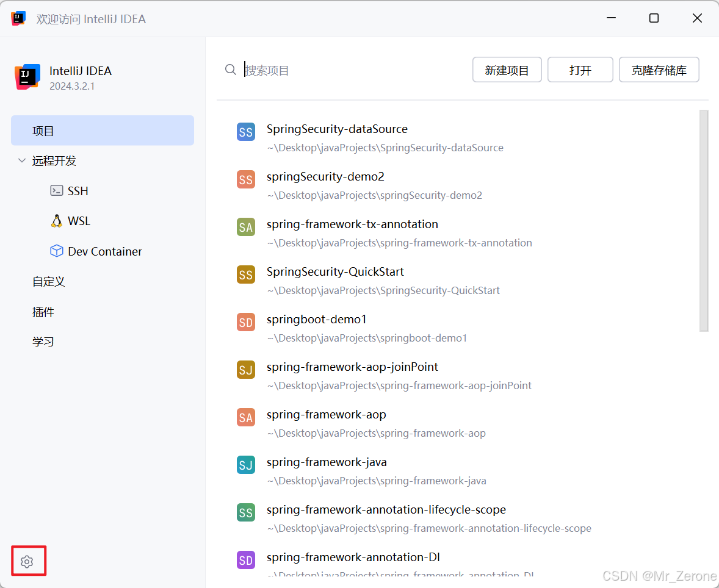This screenshot has width=719, height=588.
Task: Click springSecurity-demo2 orange SS icon
Action: [246, 180]
